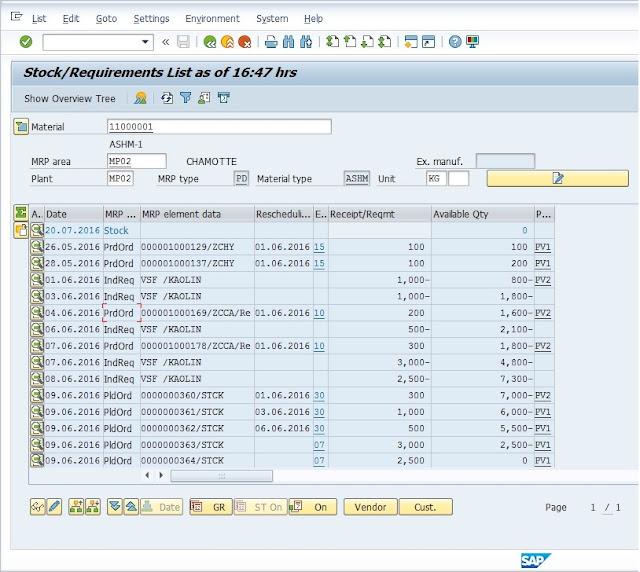Screen dimensions: 640x572
Task: Click the Filter funnel icon
Action: coord(185,98)
